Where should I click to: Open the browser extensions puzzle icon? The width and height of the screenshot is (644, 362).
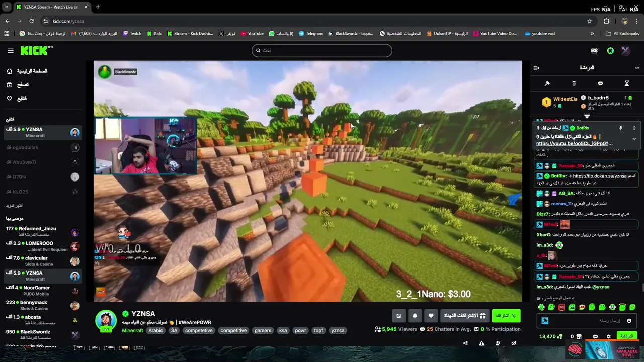[x=606, y=21]
